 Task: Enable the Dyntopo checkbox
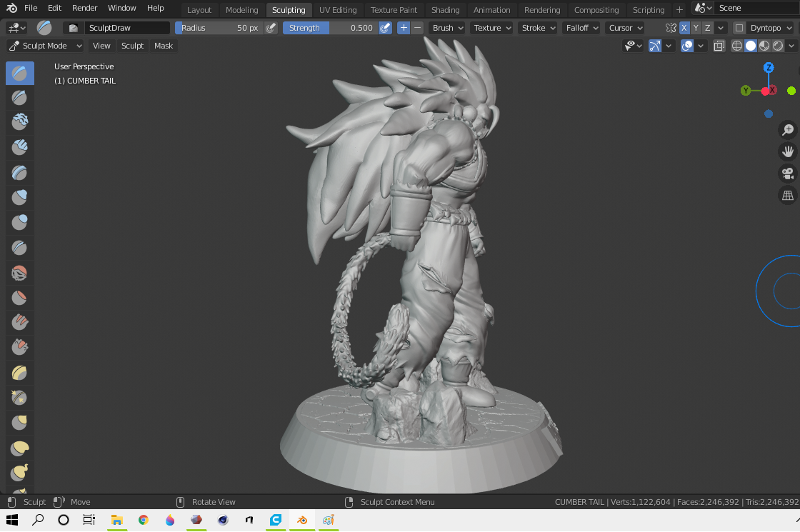[x=739, y=28]
